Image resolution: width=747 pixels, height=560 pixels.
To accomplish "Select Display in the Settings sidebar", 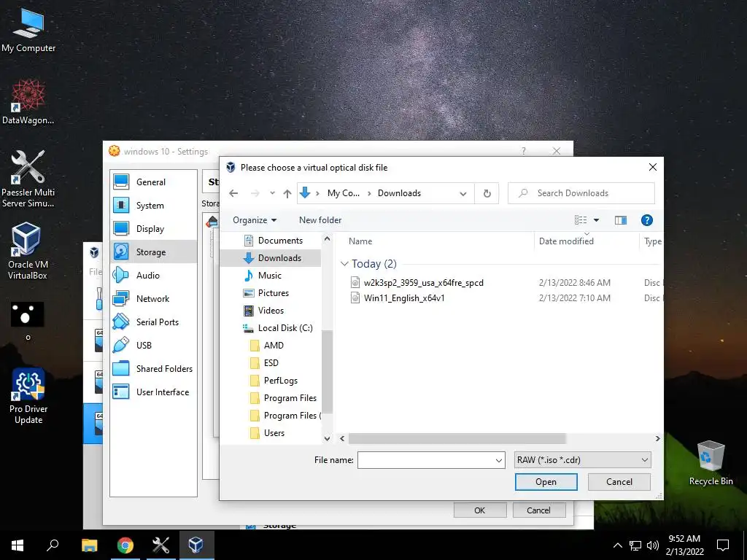I will (x=153, y=228).
